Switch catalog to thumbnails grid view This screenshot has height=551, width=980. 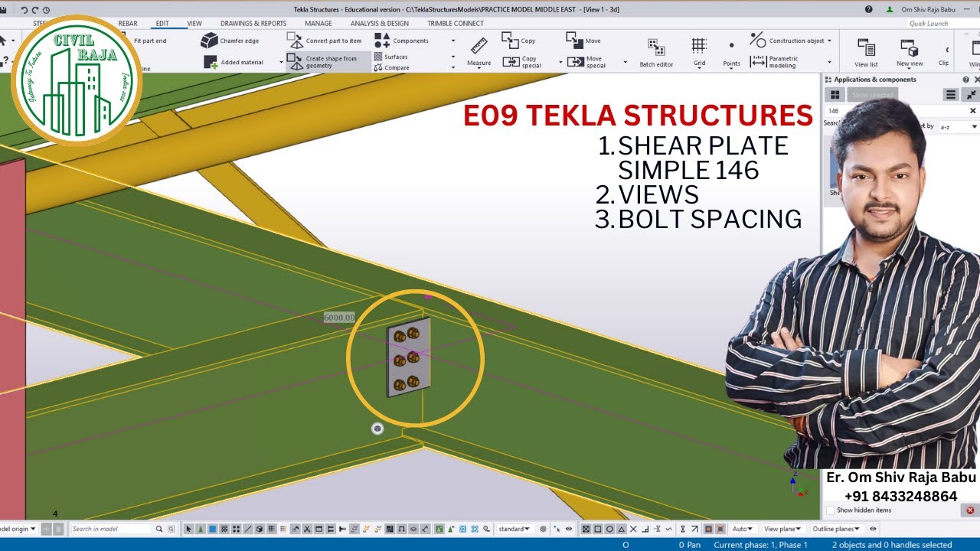[x=835, y=94]
